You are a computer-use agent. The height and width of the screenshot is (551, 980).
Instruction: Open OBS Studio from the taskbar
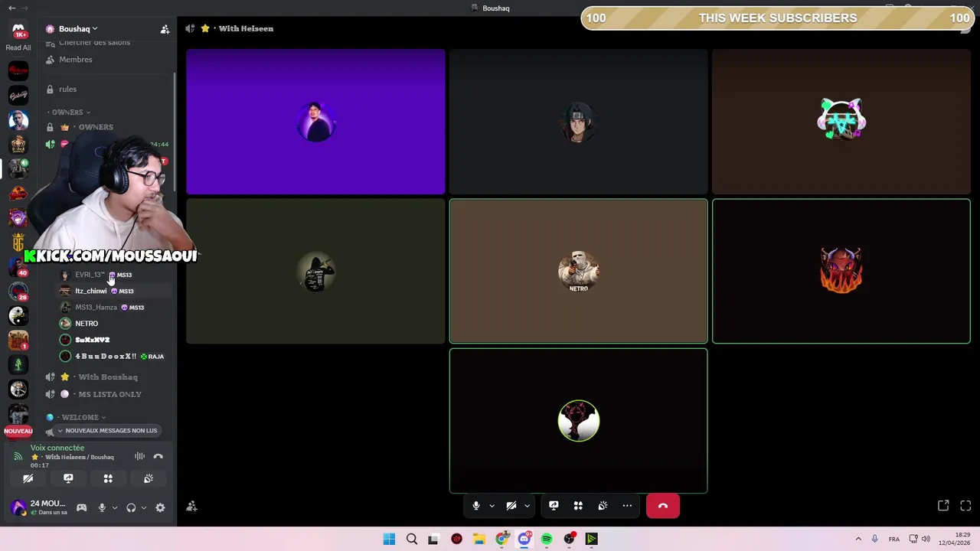click(x=570, y=540)
